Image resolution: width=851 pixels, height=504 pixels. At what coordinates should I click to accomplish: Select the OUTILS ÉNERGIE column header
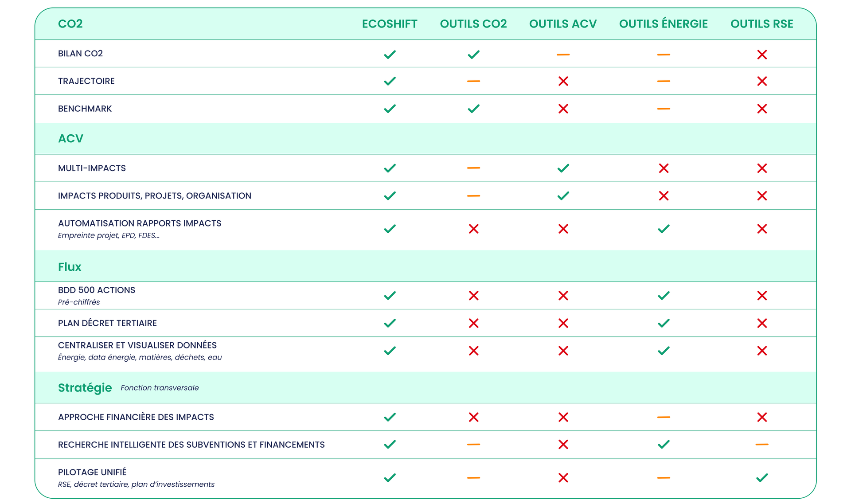pos(664,24)
